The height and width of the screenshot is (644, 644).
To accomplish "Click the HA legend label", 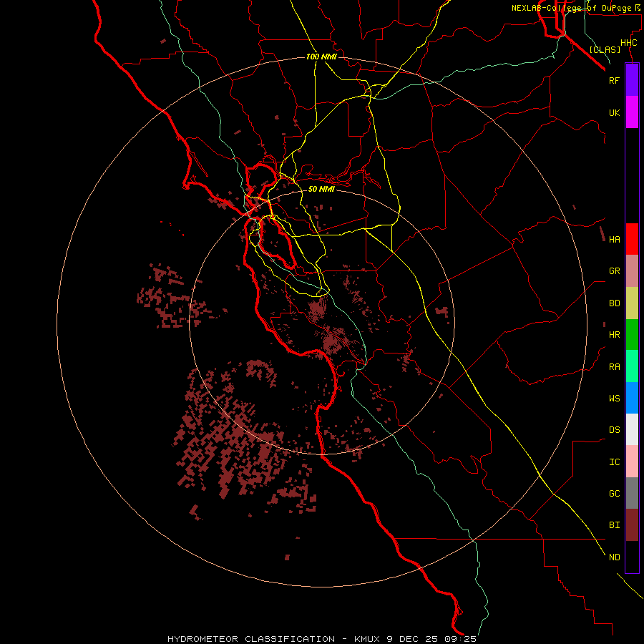I will coord(614,240).
